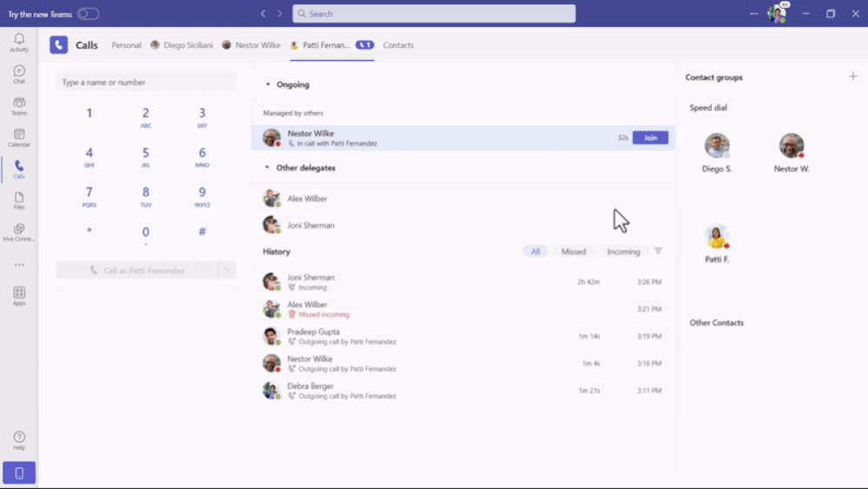Dial keypad digit 7 PQRS

[x=89, y=196]
